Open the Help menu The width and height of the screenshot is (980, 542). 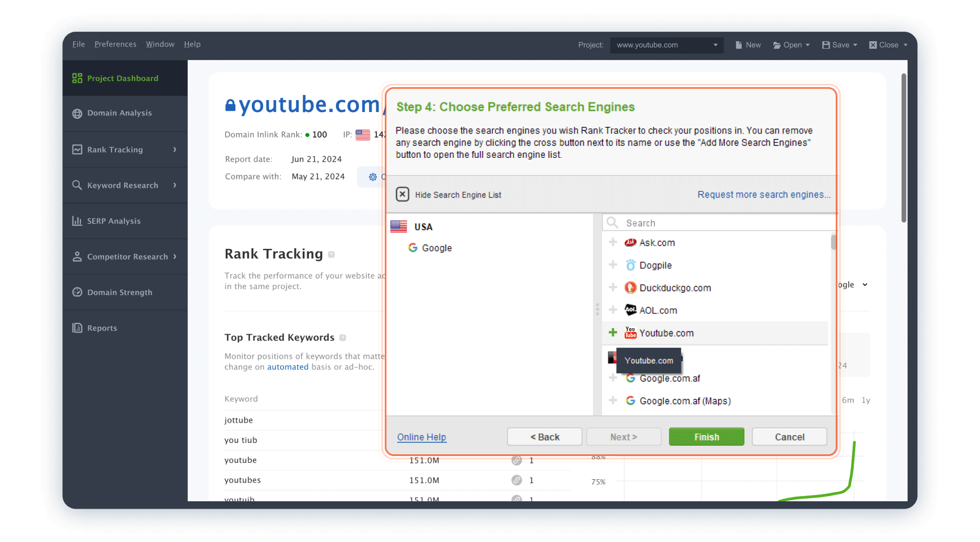(x=192, y=44)
